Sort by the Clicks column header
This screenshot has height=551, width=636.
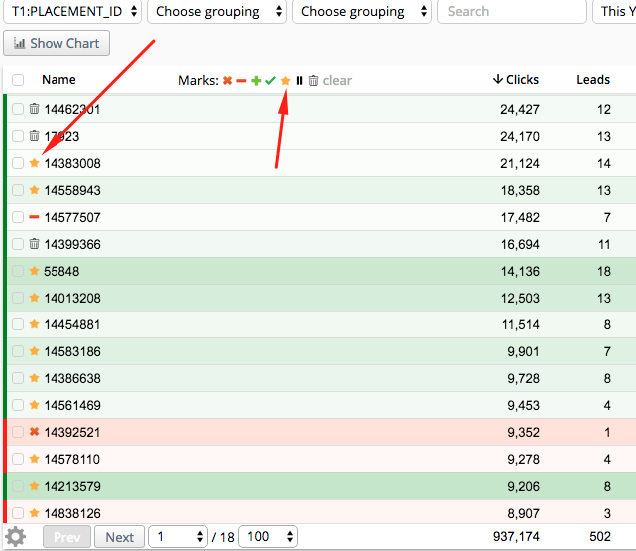coord(516,80)
